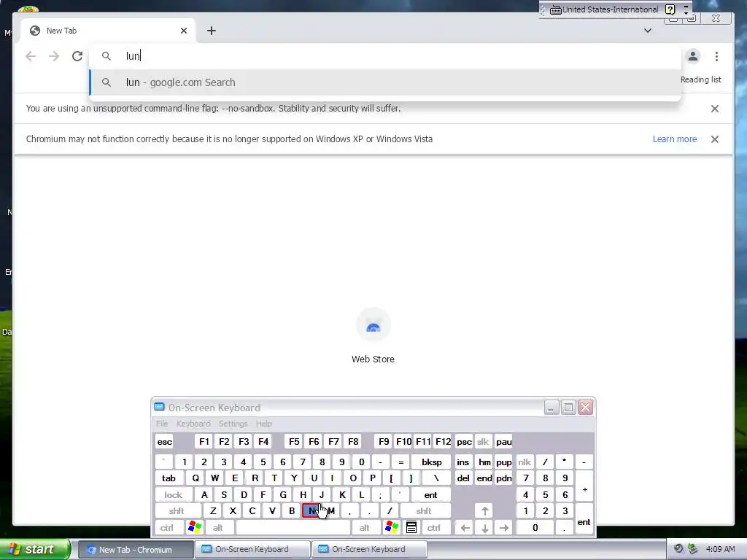Open the Chromium profile avatar icon
The height and width of the screenshot is (560, 747).
click(693, 56)
